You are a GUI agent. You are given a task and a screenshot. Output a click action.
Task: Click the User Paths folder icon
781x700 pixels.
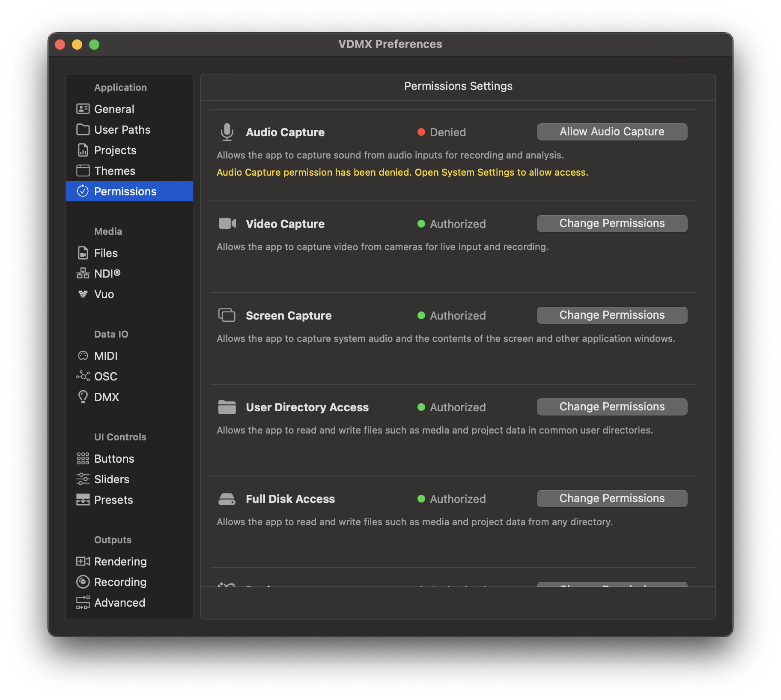(x=83, y=129)
